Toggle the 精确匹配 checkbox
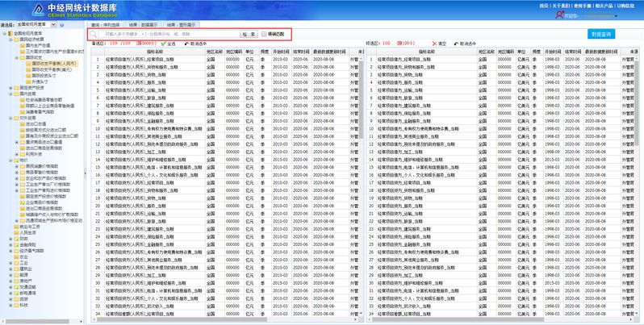 coord(264,35)
